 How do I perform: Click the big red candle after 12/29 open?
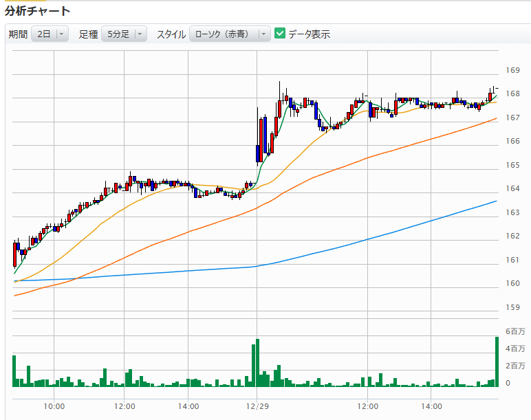[261, 140]
